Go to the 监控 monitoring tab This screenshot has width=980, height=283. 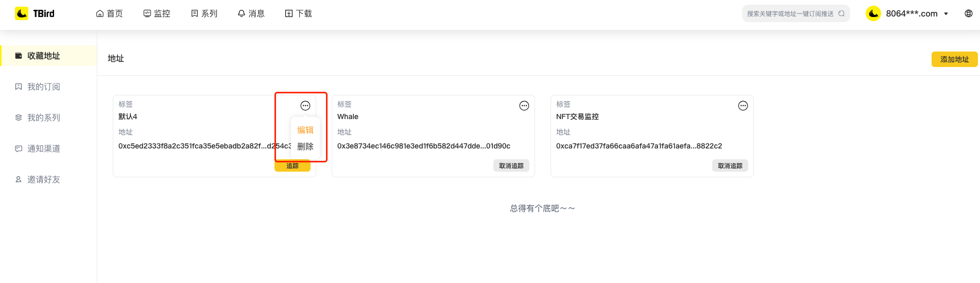tap(157, 13)
